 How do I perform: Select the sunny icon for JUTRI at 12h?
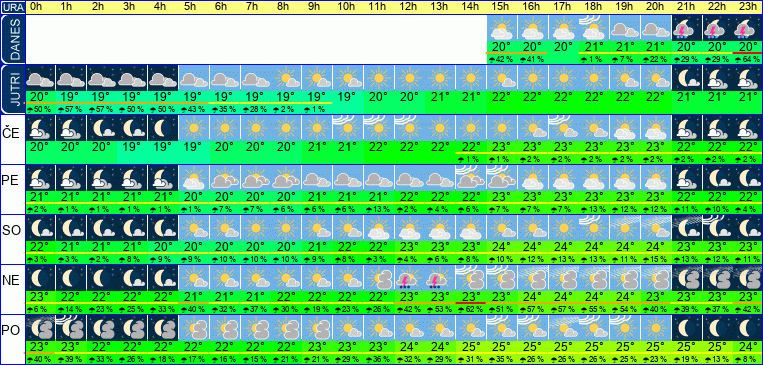pos(409,78)
